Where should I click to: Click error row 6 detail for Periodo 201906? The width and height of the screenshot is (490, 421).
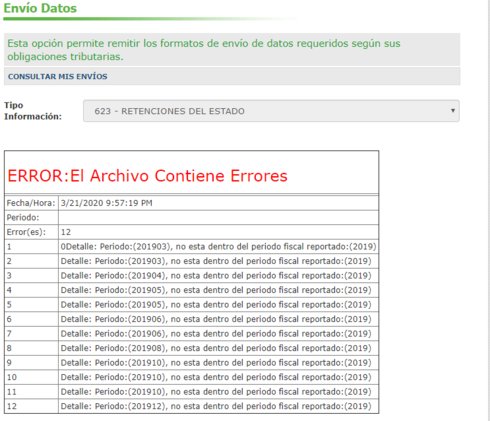click(218, 319)
